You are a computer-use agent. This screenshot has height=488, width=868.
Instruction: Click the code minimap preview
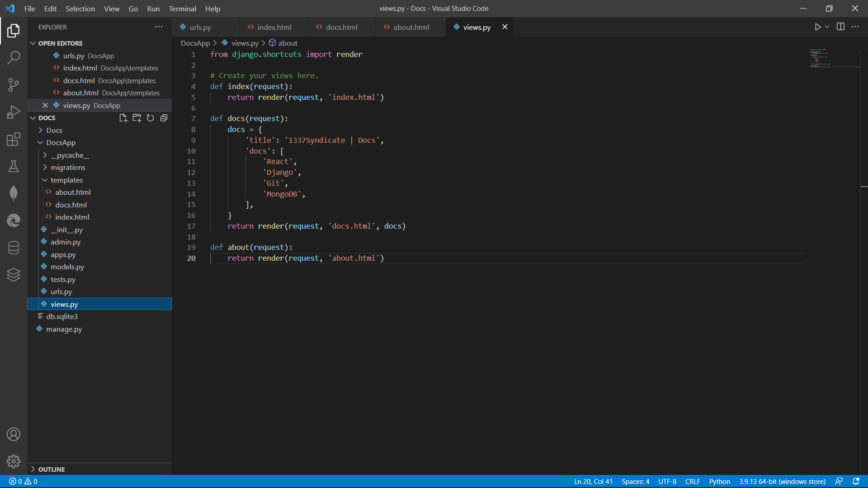click(x=819, y=58)
